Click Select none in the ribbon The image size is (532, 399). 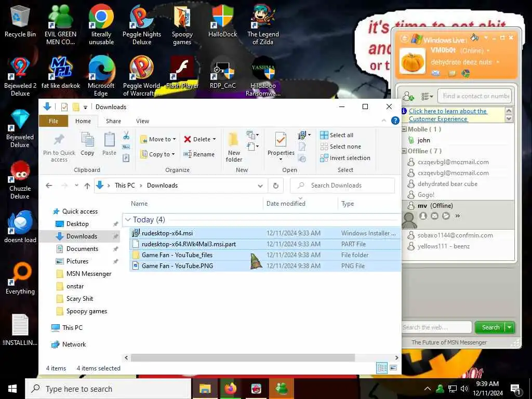pyautogui.click(x=340, y=147)
